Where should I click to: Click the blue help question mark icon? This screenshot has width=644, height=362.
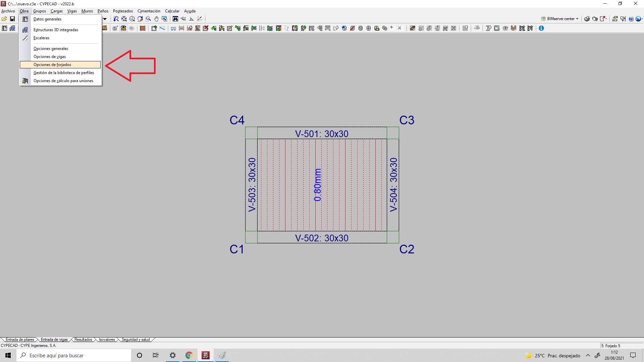click(631, 19)
